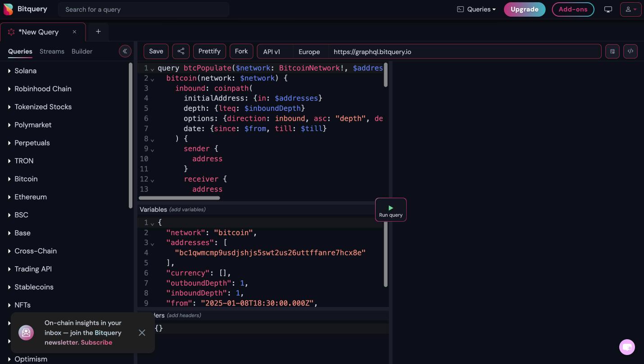Close the New Query tab
This screenshot has height=364, width=644.
point(74,32)
